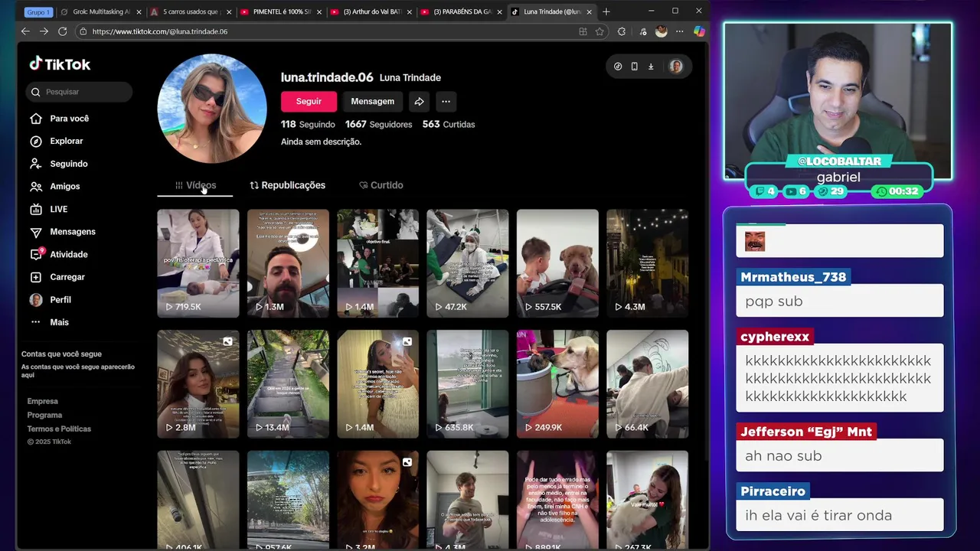This screenshot has height=551, width=980.
Task: Open the video with 4.3M views in first row
Action: click(647, 263)
